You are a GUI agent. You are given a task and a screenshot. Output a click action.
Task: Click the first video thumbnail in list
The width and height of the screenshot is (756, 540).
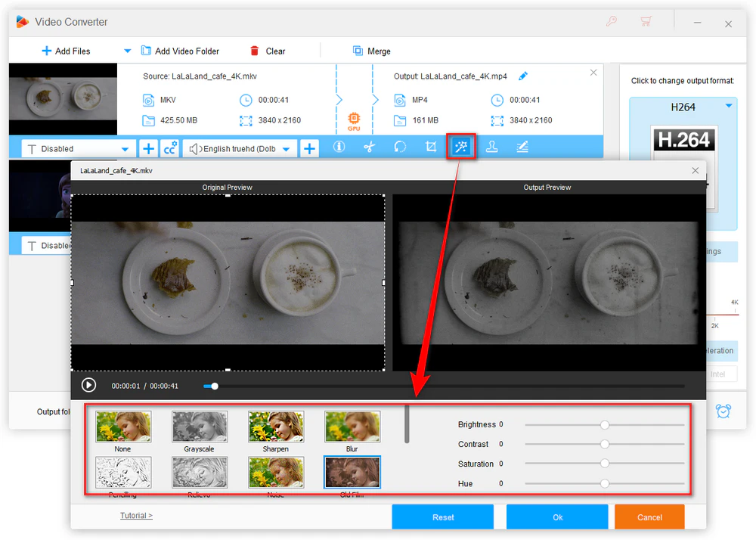point(64,99)
